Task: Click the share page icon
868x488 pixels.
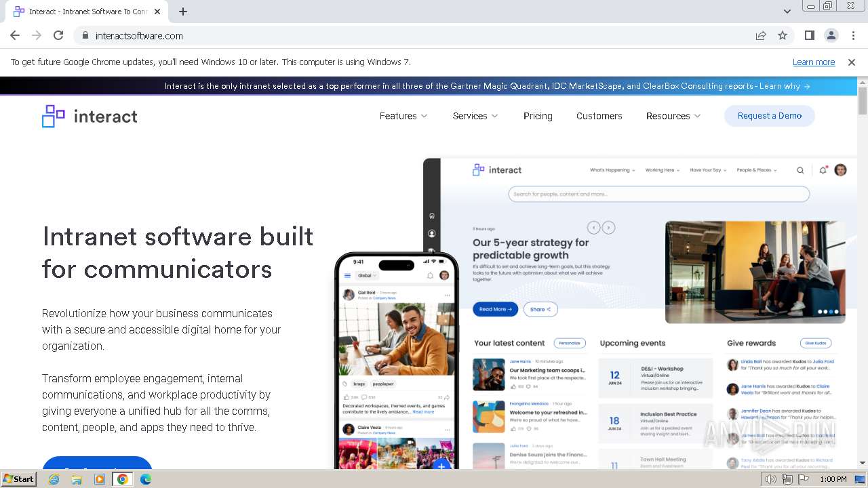Action: coord(761,35)
